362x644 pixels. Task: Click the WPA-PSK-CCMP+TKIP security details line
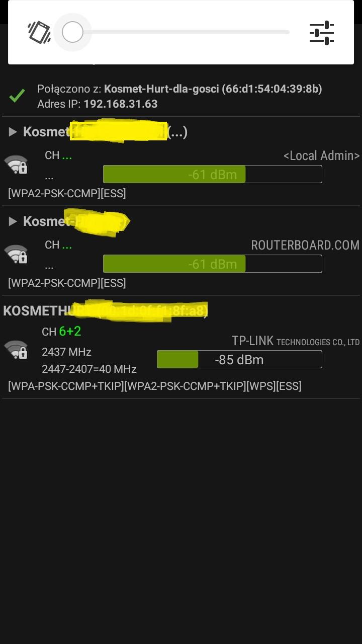[155, 386]
